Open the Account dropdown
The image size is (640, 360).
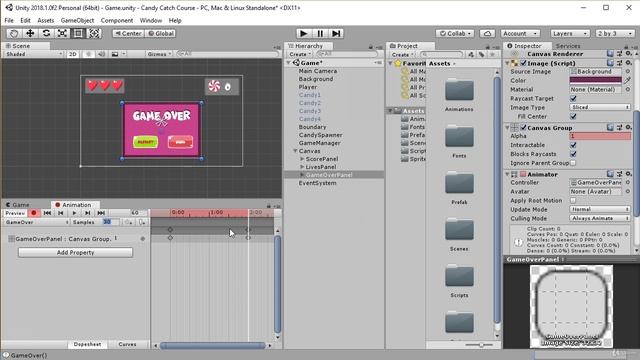520,33
